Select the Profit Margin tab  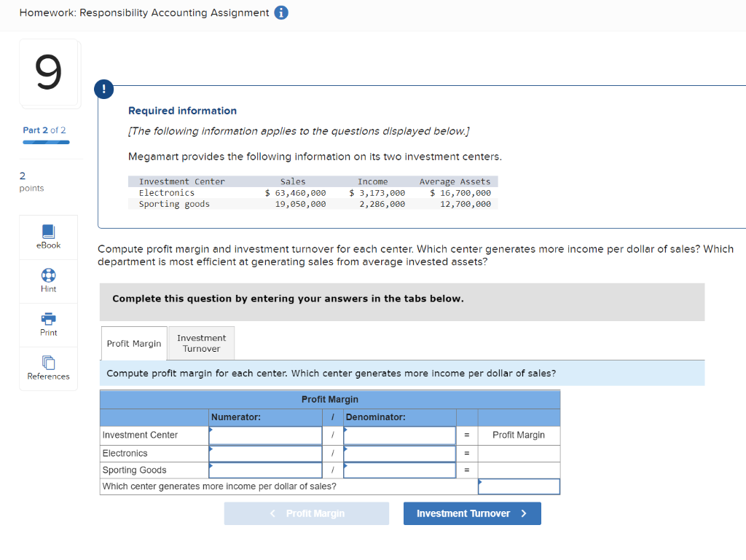pos(133,342)
